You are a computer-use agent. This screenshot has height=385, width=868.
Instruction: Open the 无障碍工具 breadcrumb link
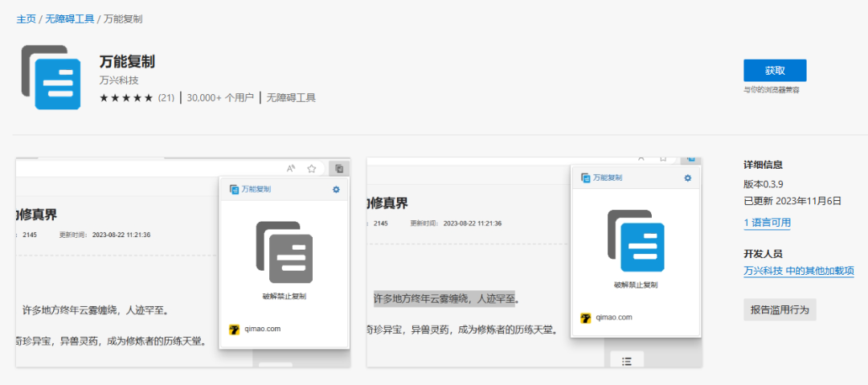click(70, 18)
